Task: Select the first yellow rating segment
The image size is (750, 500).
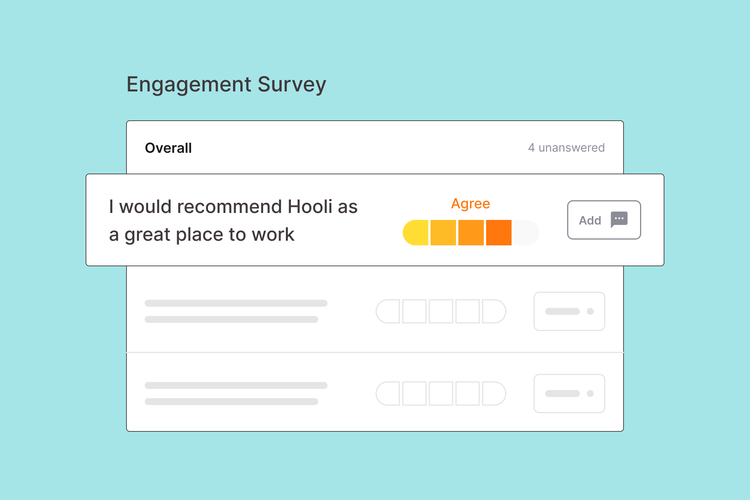Action: coord(415,233)
